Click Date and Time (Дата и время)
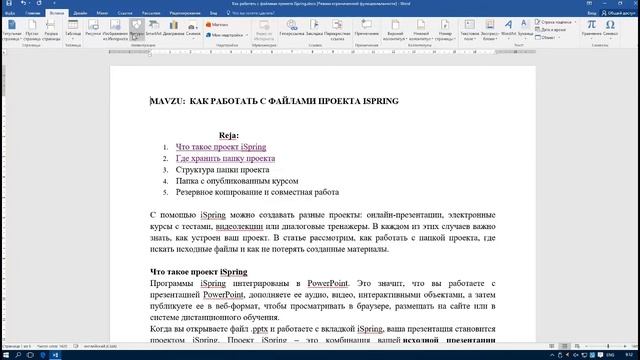The height and width of the screenshot is (360, 640). (x=551, y=30)
